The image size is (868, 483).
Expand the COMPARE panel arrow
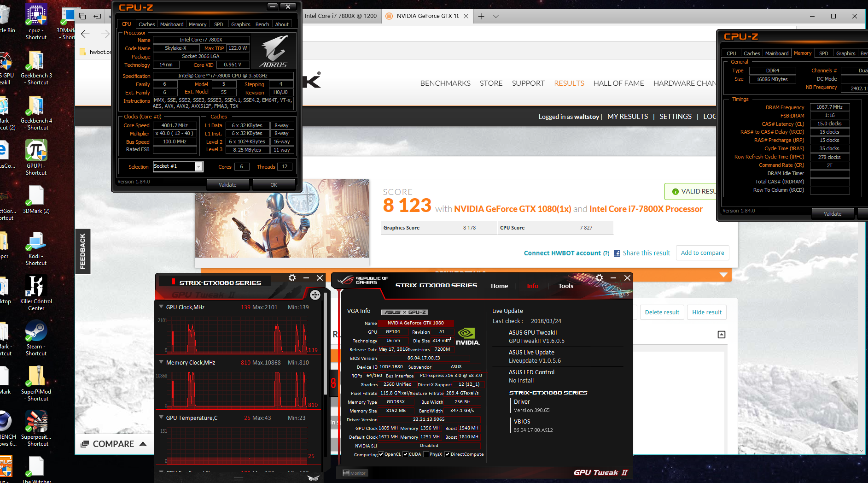pyautogui.click(x=143, y=444)
